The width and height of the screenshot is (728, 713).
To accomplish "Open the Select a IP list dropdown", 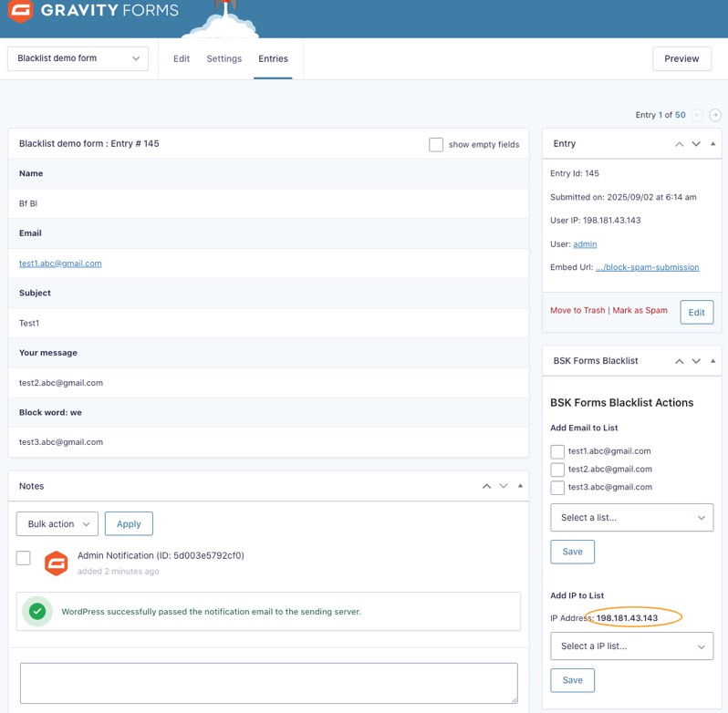I will [x=631, y=646].
